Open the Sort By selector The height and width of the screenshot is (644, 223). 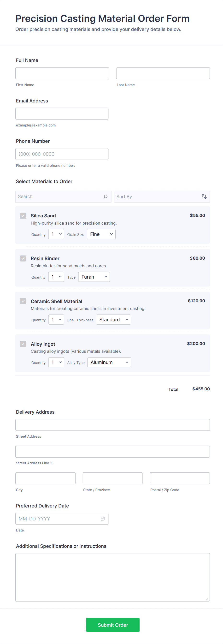click(x=155, y=197)
